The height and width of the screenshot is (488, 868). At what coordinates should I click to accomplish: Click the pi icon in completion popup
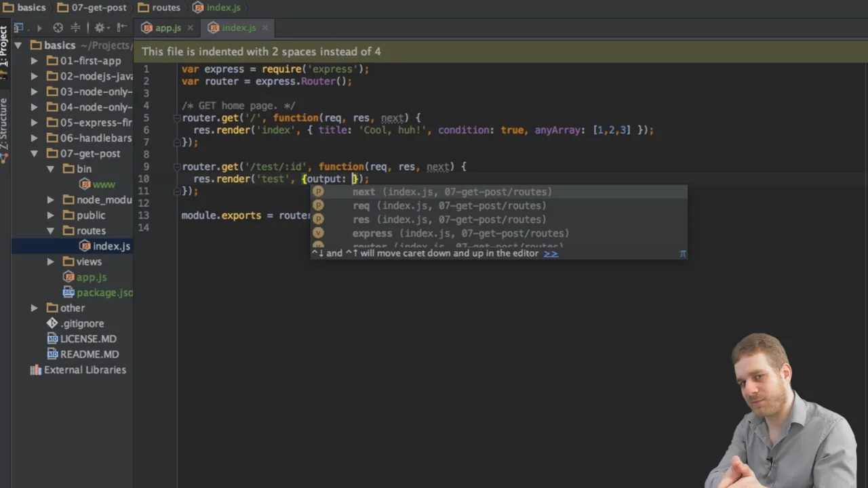pyautogui.click(x=683, y=253)
